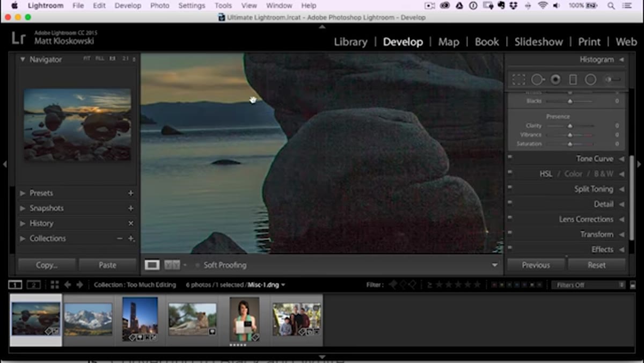Screen dimensions: 644x363
Task: Switch HSL panel to B&W mode
Action: (604, 173)
